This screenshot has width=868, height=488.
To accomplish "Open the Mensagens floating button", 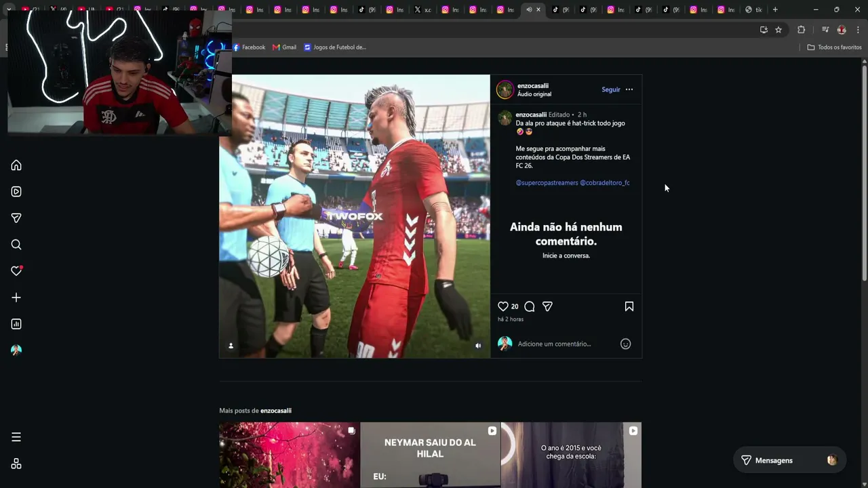I will pos(789,460).
